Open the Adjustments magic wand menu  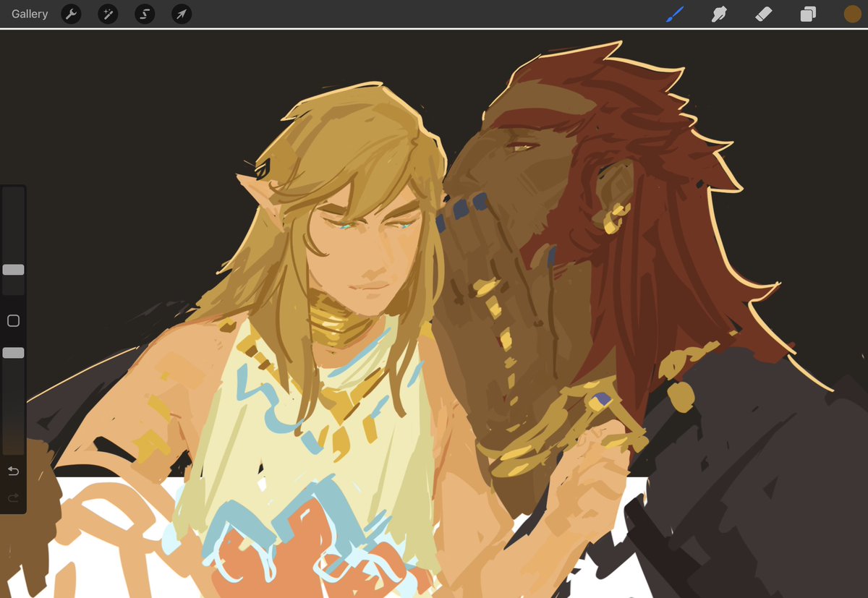108,14
